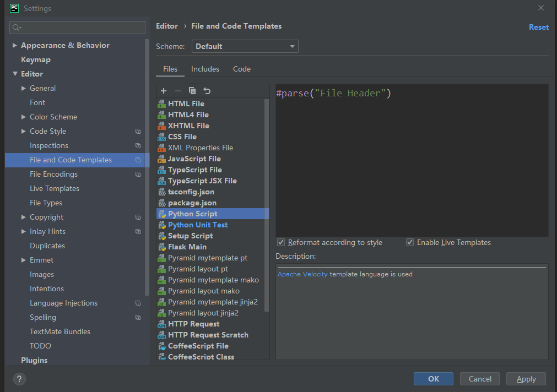The image size is (557, 392).
Task: Select the CoffeeScript File template
Action: tap(213, 346)
